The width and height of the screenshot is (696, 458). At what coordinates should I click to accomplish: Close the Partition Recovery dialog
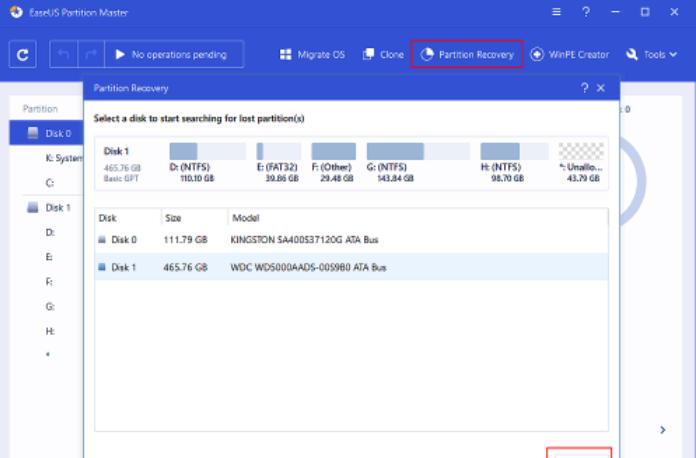click(601, 88)
